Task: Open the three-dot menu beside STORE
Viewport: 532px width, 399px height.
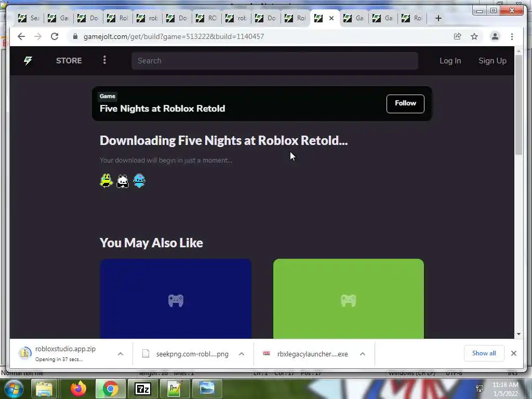Action: click(104, 60)
